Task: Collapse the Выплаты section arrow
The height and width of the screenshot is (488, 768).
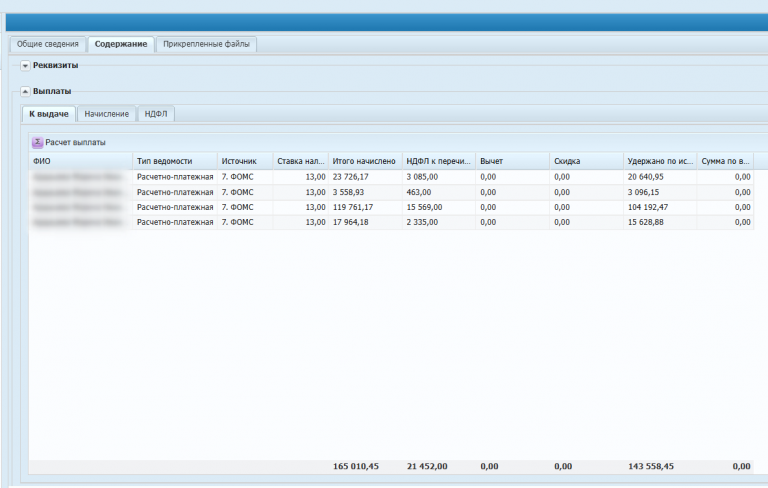Action: tap(25, 92)
